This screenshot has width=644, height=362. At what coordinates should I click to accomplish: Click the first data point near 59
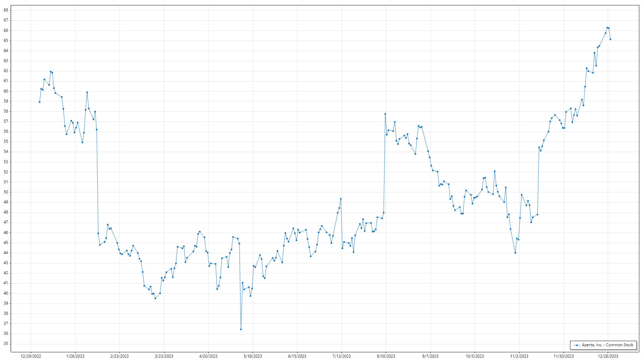(x=40, y=102)
